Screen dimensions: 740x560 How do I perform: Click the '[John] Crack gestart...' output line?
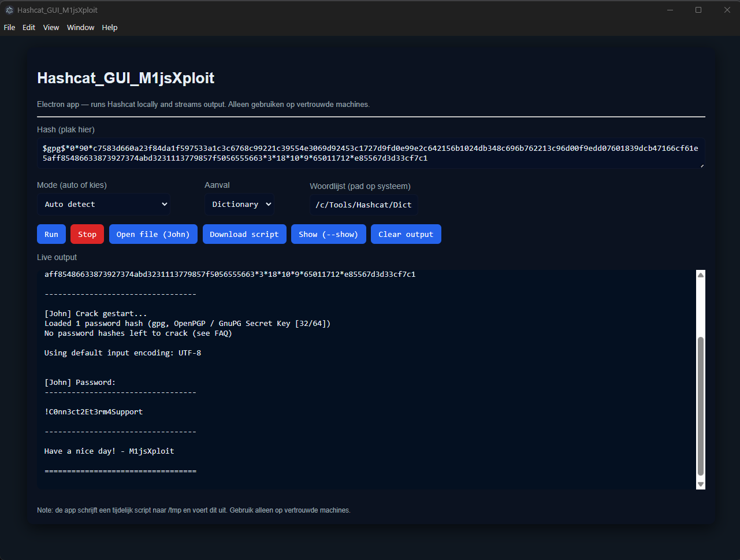[96, 314]
